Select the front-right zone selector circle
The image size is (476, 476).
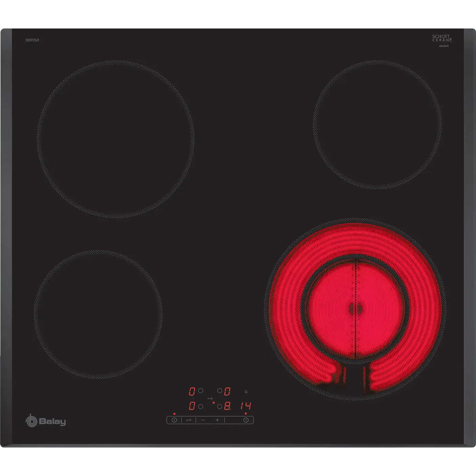(x=220, y=406)
